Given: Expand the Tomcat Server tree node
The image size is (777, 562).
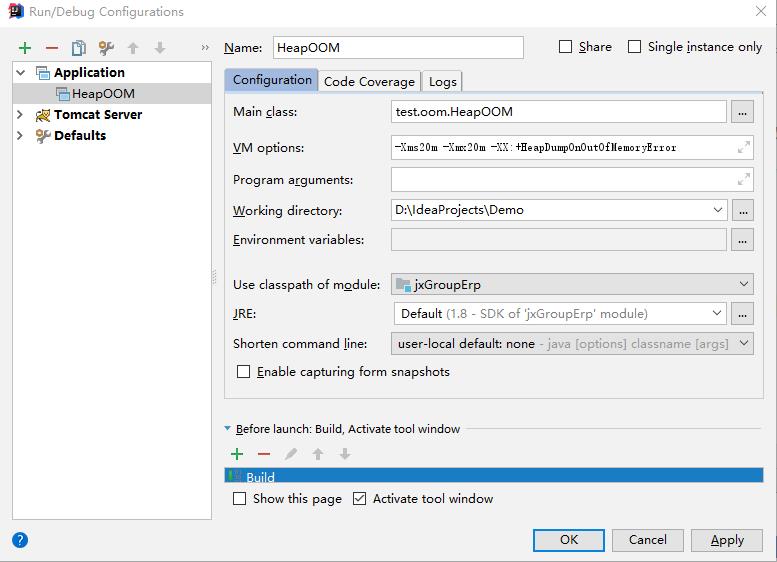Looking at the screenshot, I should 20,115.
